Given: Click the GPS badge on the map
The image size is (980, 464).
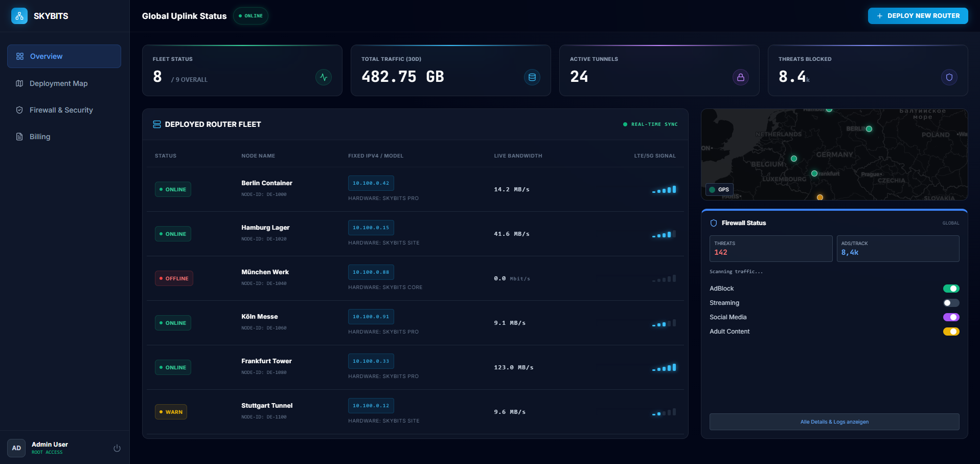Looking at the screenshot, I should coord(720,189).
